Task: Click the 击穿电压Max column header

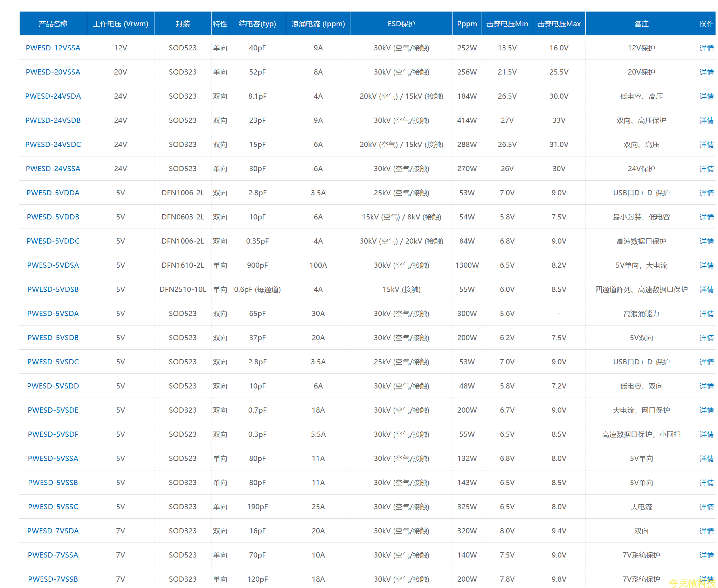Action: pyautogui.click(x=559, y=23)
